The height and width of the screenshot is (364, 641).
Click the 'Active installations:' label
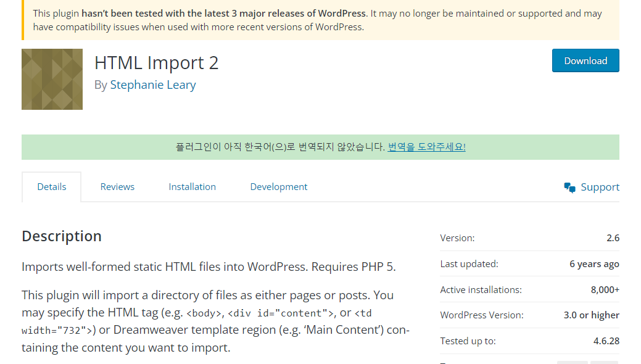tap(481, 290)
